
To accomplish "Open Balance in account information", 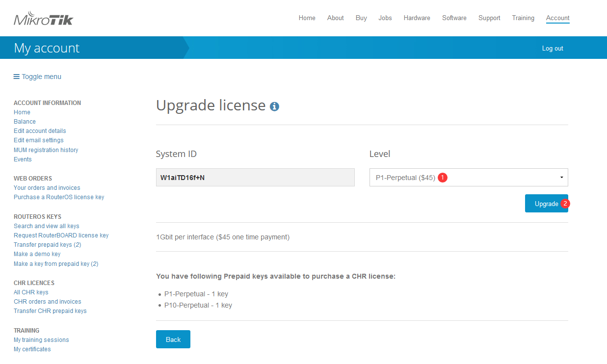I will point(25,122).
